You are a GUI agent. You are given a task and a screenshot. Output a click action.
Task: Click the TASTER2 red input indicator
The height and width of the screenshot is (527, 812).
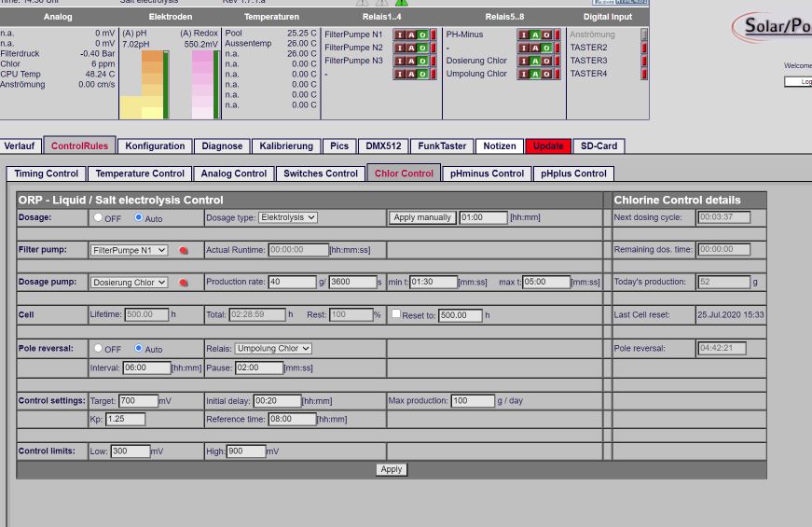point(644,48)
